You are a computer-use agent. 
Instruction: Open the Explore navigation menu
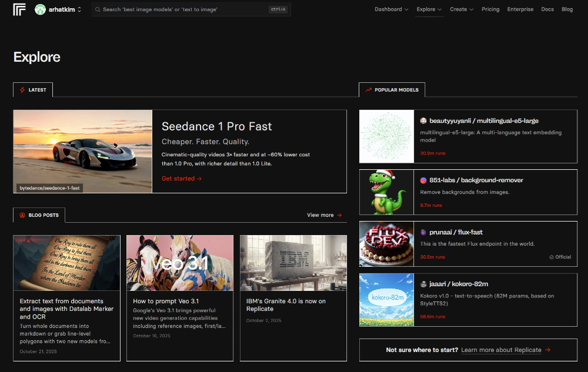click(x=429, y=9)
